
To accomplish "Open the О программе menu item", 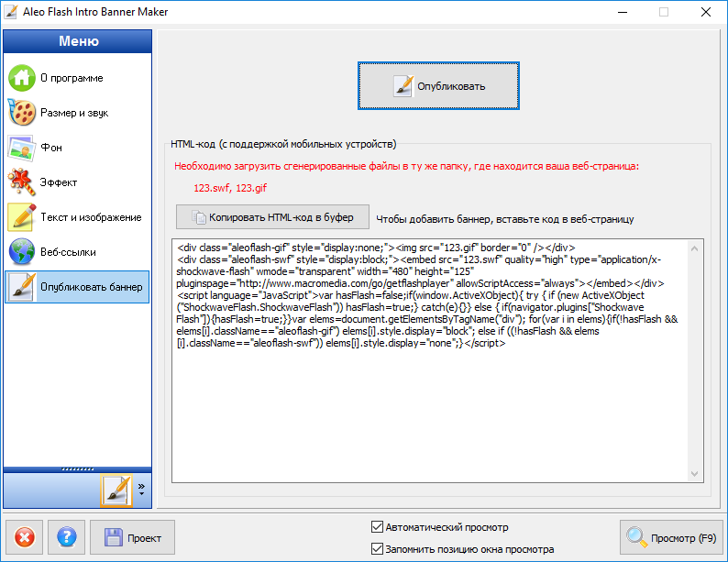I will tap(77, 78).
